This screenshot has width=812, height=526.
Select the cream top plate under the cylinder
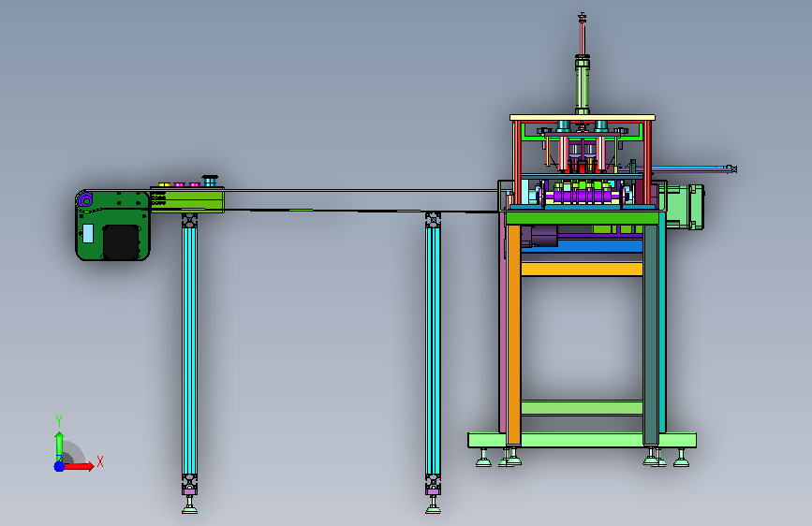click(583, 118)
